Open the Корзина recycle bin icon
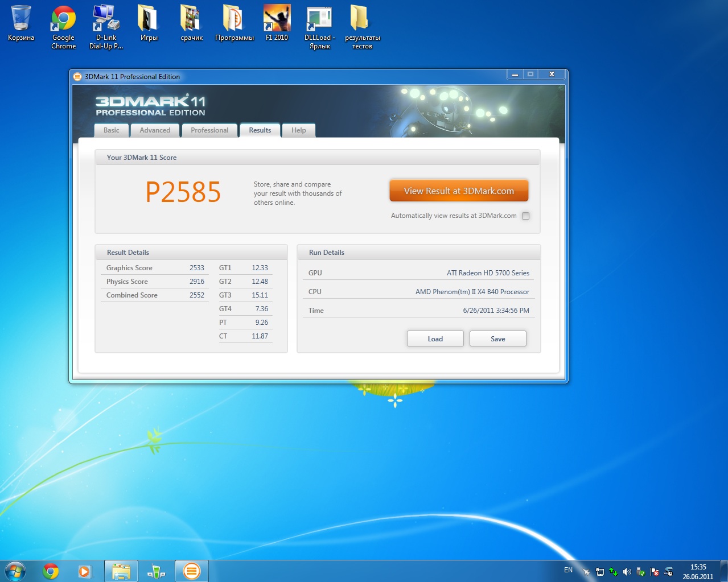Image resolution: width=728 pixels, height=582 pixels. coord(21,24)
